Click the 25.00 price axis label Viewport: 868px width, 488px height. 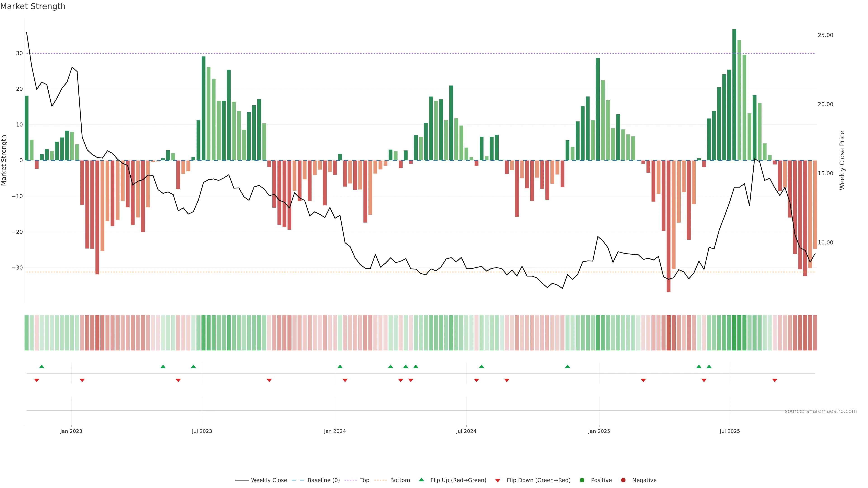[x=825, y=35]
